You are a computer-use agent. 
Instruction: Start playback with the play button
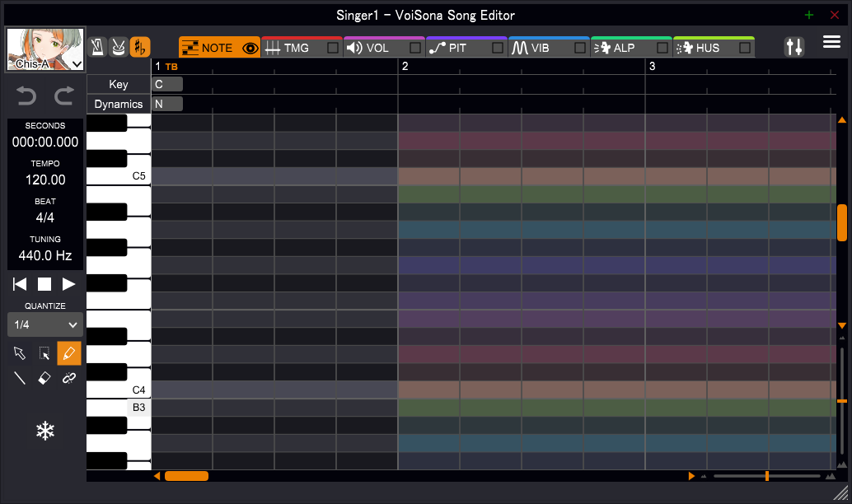pos(68,284)
